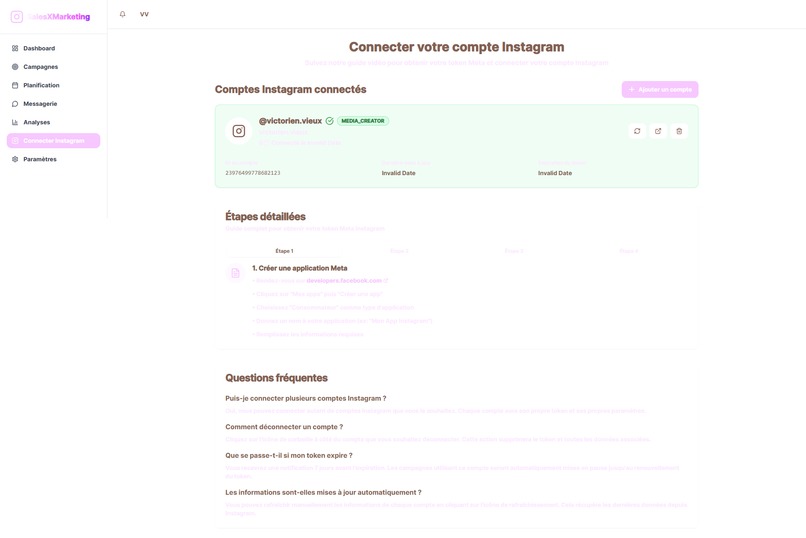806x538 pixels.
Task: Open the notifications bell
Action: click(122, 14)
